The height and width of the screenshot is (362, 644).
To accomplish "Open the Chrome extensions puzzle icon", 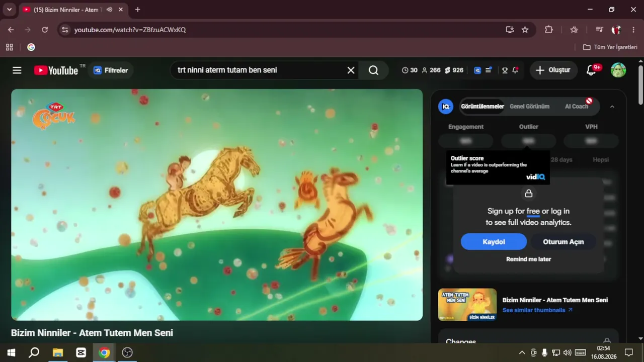I will click(549, 30).
